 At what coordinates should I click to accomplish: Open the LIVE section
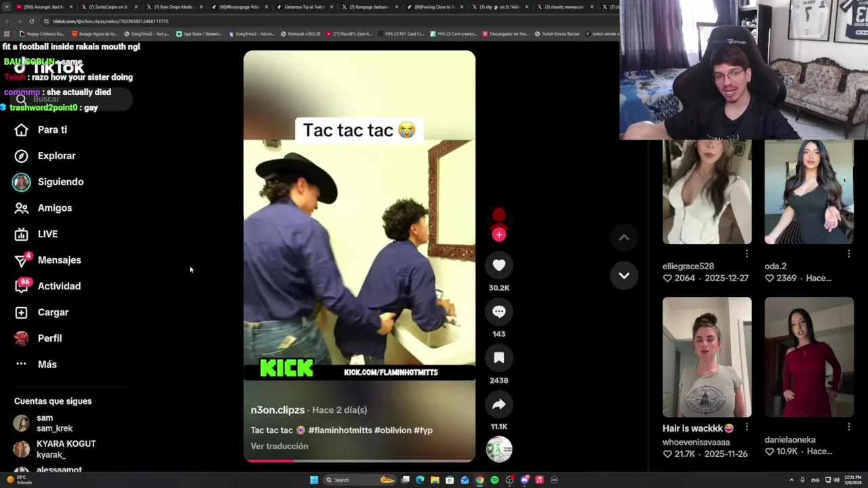click(36, 234)
